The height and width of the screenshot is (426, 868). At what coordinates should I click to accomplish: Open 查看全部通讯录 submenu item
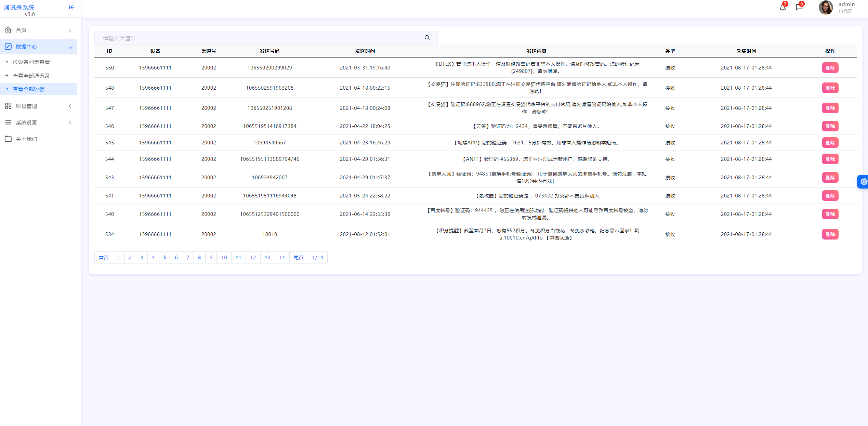pos(31,76)
